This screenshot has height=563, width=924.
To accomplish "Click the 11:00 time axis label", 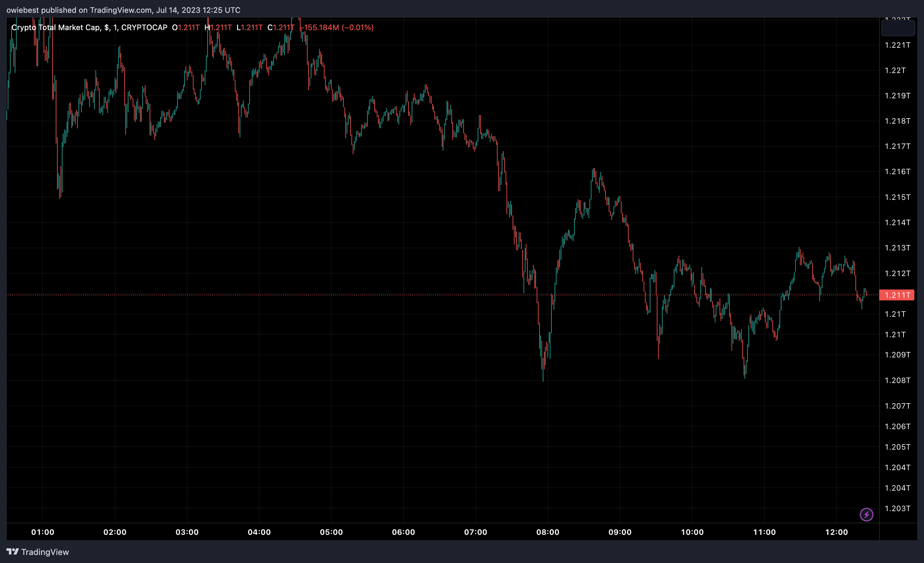I will (764, 532).
